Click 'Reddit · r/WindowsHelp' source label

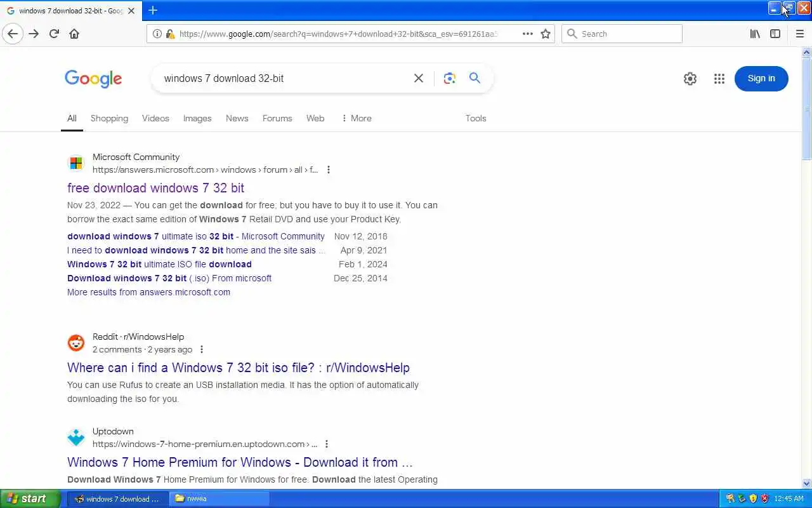point(138,337)
